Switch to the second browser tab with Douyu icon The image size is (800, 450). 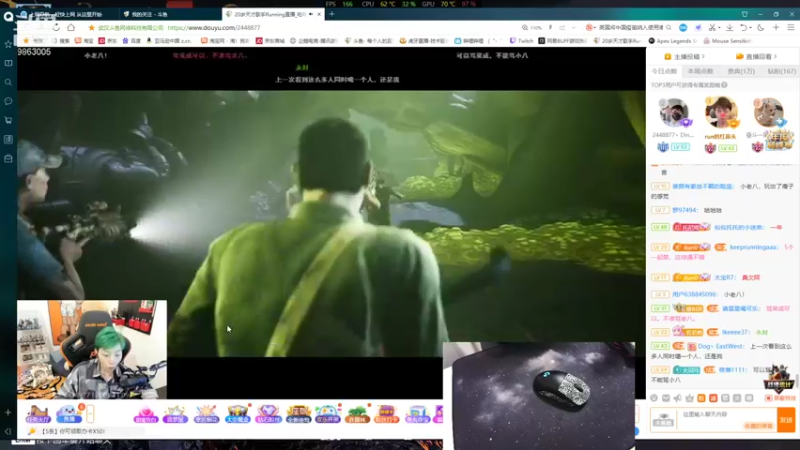pyautogui.click(x=168, y=14)
